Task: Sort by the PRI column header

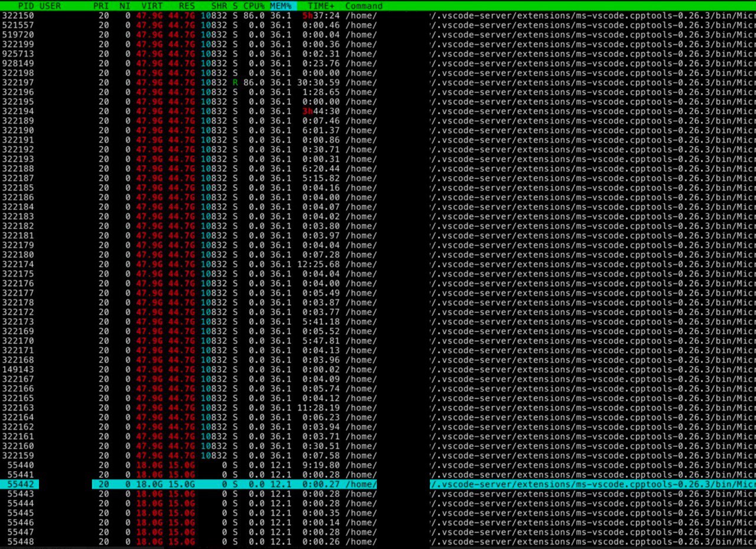Action: 101,6
